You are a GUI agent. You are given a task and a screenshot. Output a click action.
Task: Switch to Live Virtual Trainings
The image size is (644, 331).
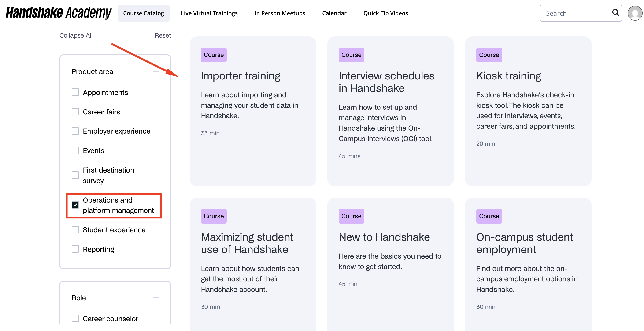[209, 13]
